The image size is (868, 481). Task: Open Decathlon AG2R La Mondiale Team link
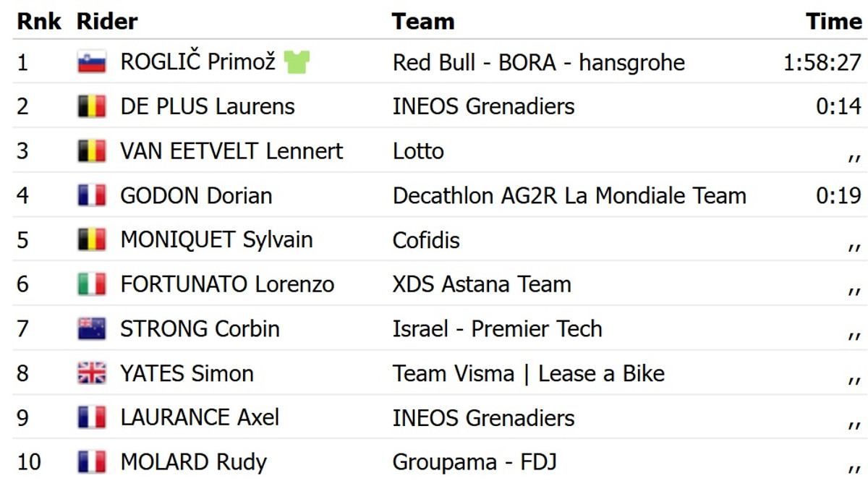(x=569, y=196)
